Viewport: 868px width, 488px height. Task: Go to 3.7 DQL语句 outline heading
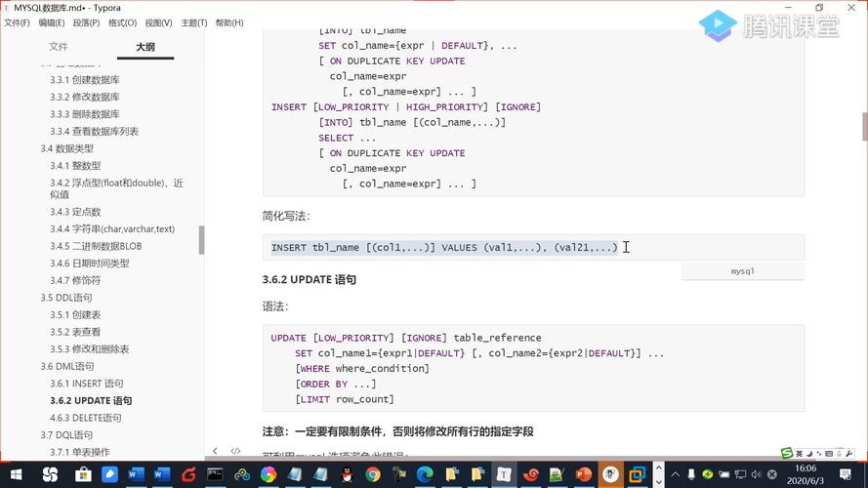(x=66, y=434)
